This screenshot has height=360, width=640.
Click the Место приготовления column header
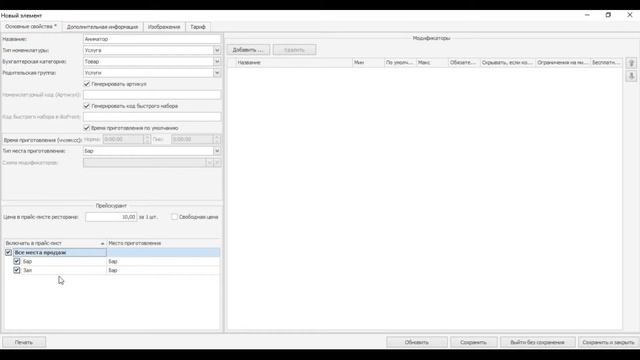[x=163, y=243]
